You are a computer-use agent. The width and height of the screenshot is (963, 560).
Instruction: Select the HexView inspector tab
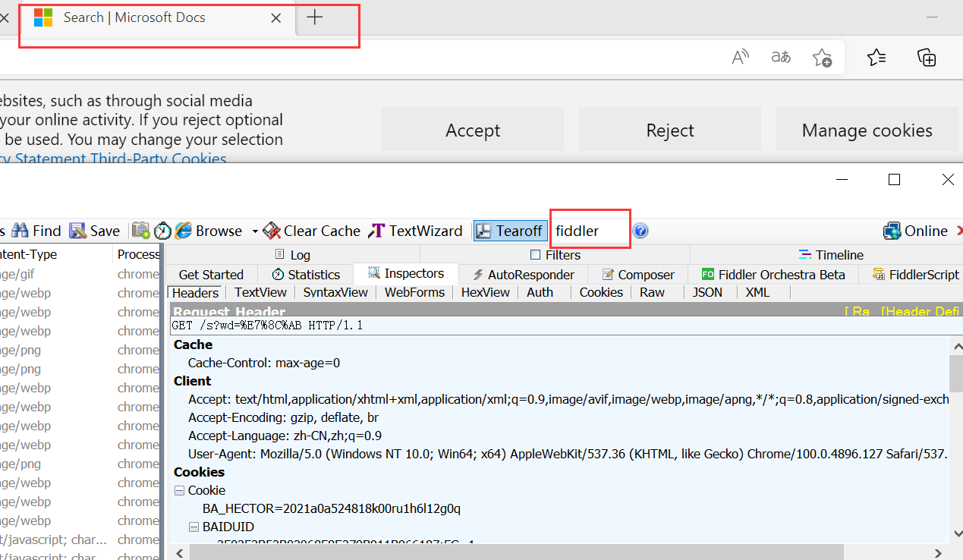[x=486, y=292]
